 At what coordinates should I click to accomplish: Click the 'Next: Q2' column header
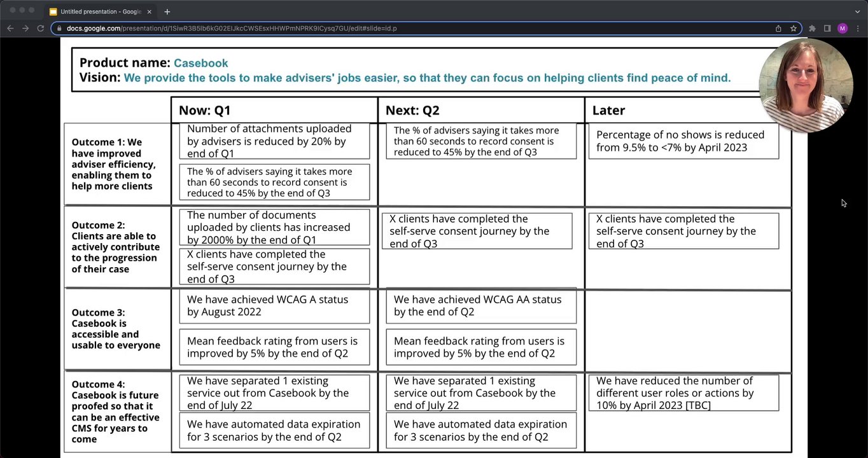click(412, 110)
